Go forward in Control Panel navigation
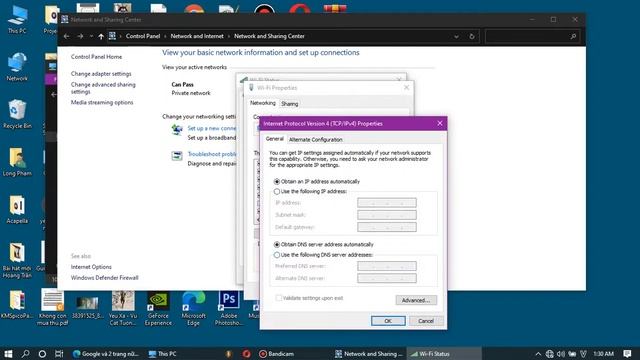The width and height of the screenshot is (640, 360). 80,36
